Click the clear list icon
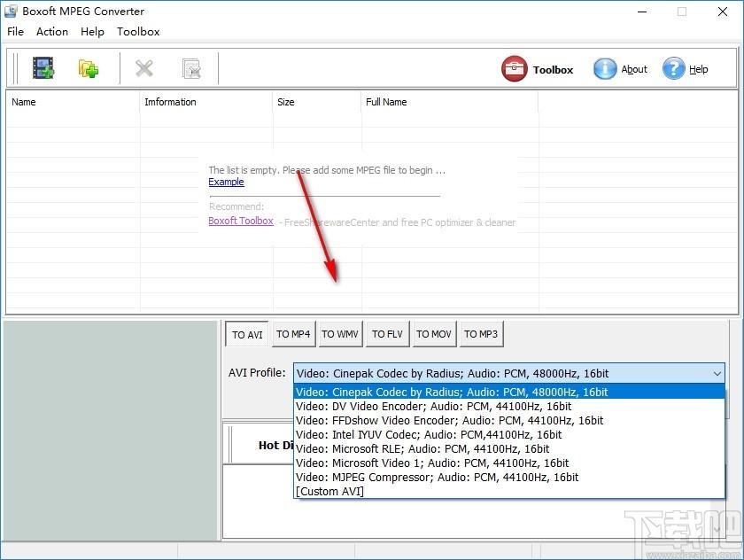Viewport: 744px width, 560px height. tap(191, 69)
